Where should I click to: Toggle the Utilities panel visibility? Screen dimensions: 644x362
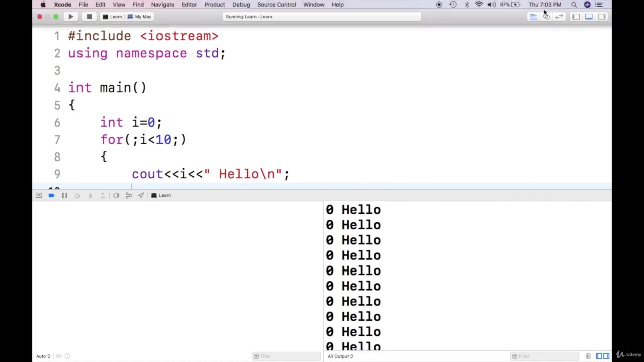602,17
